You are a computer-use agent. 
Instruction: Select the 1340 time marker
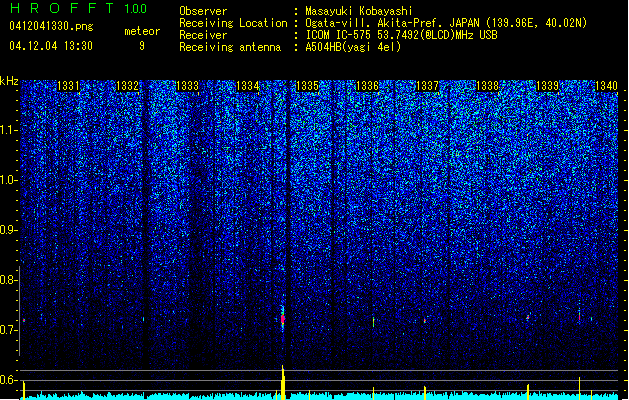[x=606, y=86]
